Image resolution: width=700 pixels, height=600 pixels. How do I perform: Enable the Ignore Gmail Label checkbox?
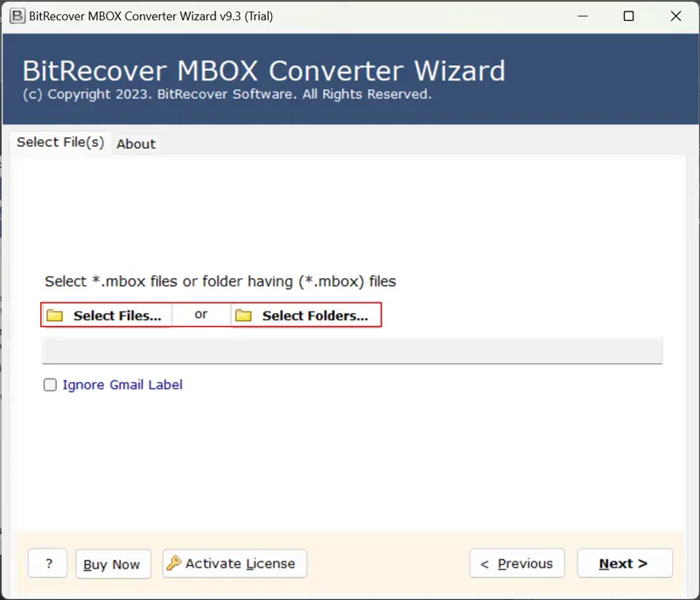click(50, 385)
